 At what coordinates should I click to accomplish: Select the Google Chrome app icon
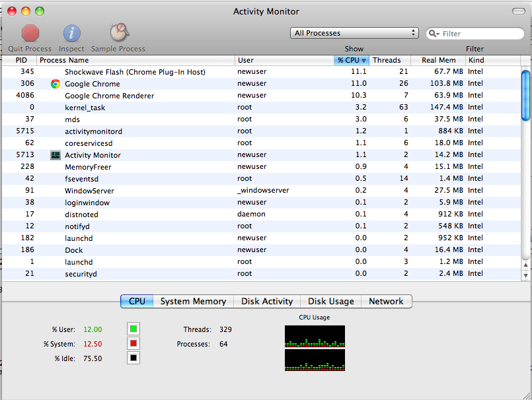tap(56, 84)
